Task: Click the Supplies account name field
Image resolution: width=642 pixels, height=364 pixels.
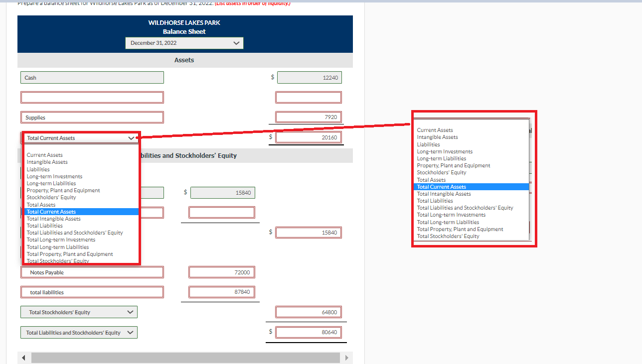Action: tap(92, 118)
